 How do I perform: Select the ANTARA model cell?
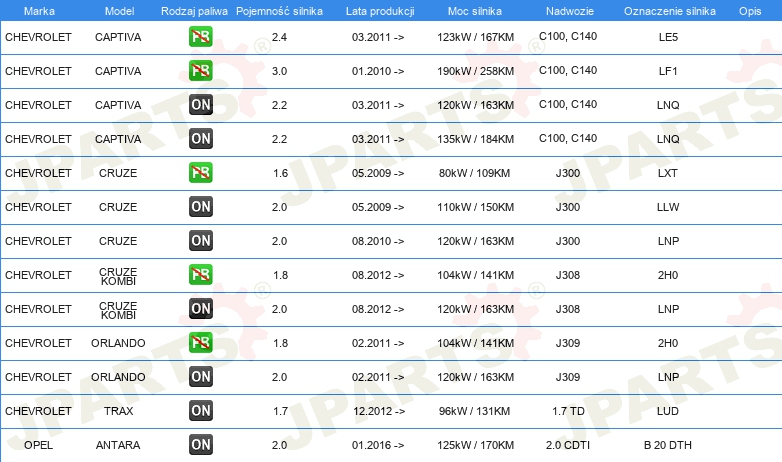[118, 445]
